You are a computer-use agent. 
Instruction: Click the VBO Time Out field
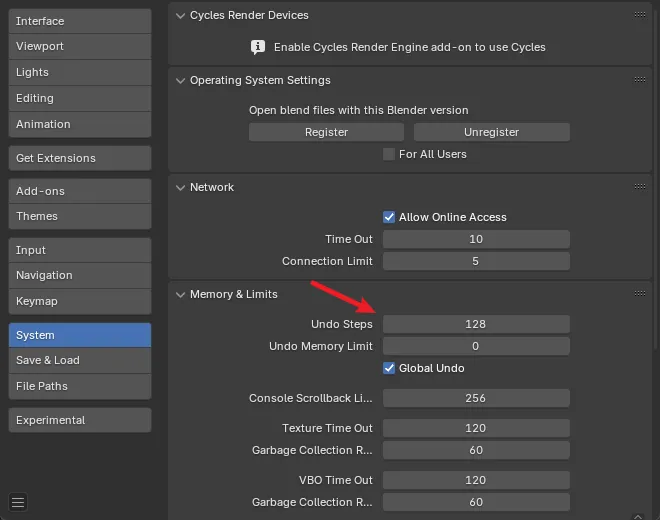click(476, 480)
